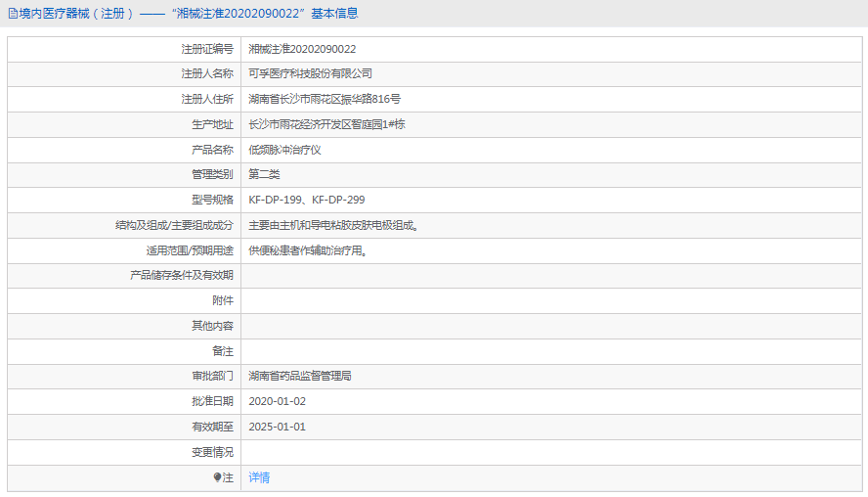Click the bulb icon beside 注 label
The height and width of the screenshot is (497, 868).
coord(218,477)
